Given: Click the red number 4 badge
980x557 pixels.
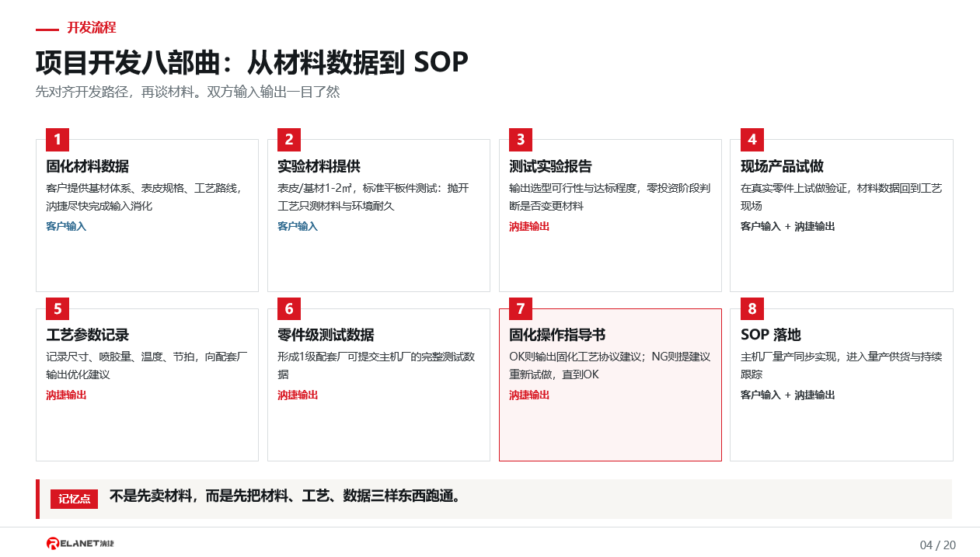Looking at the screenshot, I should point(752,140).
